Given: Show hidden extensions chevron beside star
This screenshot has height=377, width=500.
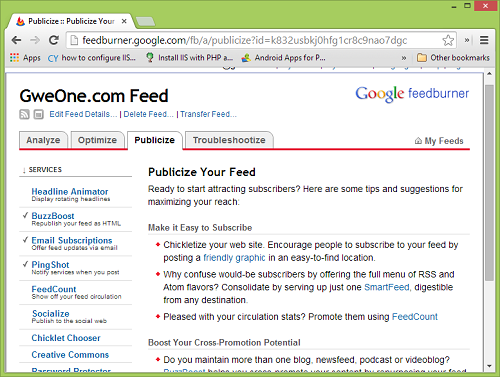Looking at the screenshot, I should [x=467, y=40].
